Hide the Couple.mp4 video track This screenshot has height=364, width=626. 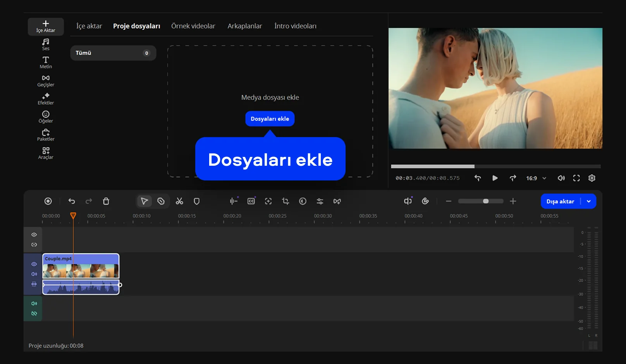(34, 264)
